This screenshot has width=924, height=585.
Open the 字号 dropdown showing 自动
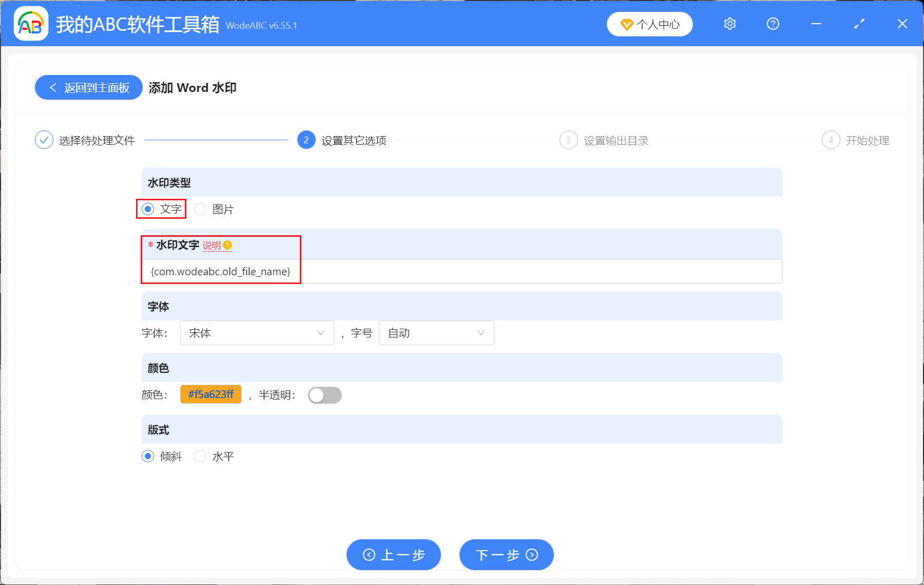436,333
